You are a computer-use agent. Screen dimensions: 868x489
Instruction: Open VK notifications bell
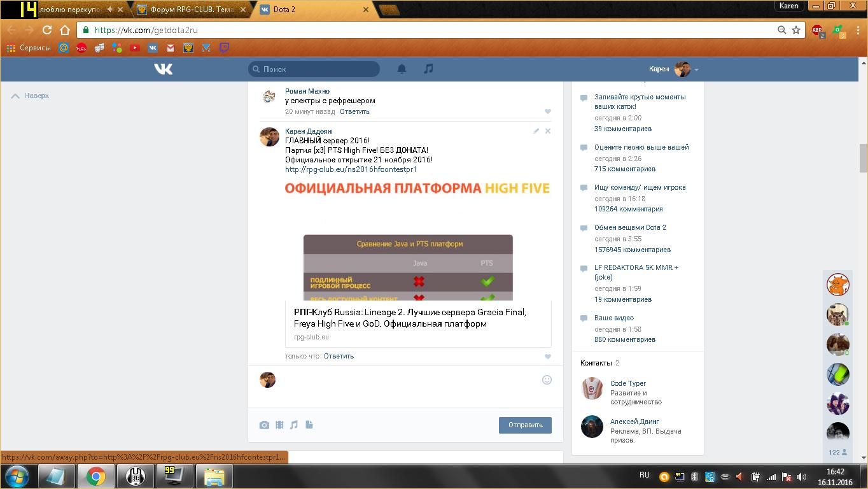[x=402, y=69]
